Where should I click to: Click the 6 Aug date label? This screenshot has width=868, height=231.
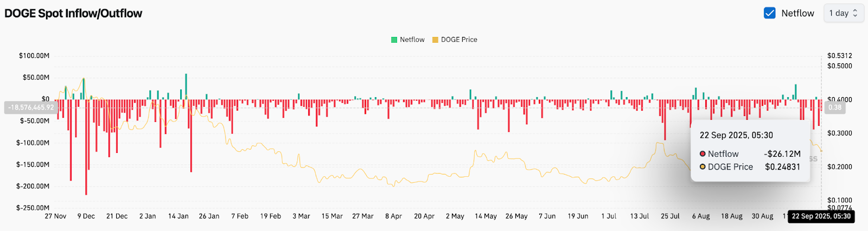tap(701, 216)
